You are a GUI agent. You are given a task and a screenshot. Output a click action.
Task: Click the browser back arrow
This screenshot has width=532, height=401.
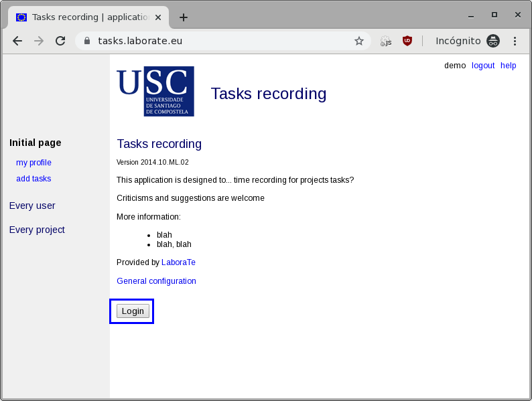[x=17, y=41]
